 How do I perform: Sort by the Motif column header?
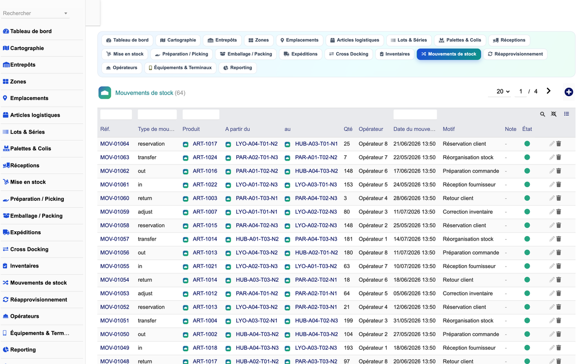449,129
